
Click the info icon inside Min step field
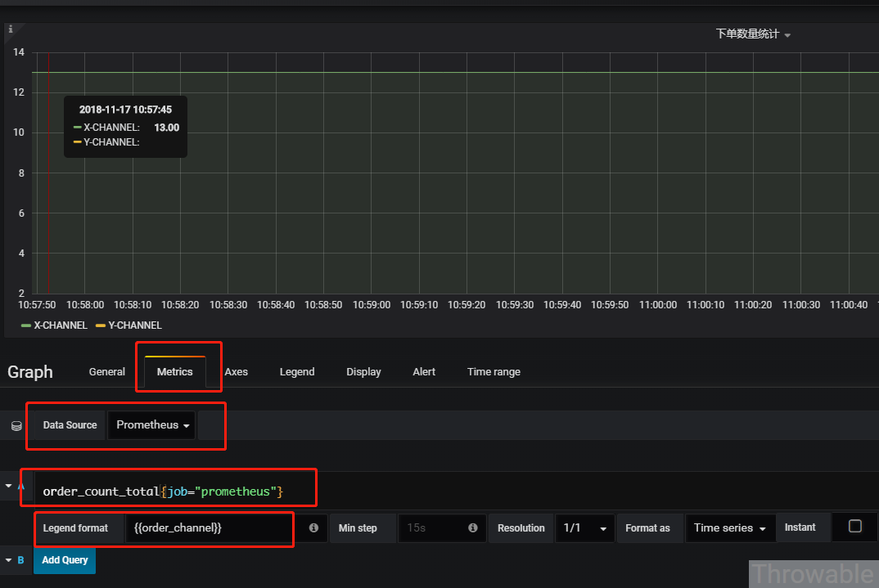[472, 527]
